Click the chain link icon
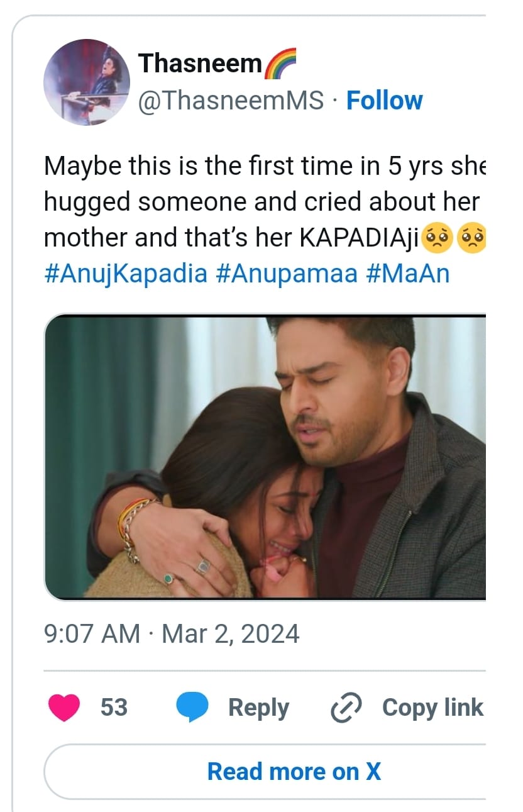523x812 pixels. (346, 708)
